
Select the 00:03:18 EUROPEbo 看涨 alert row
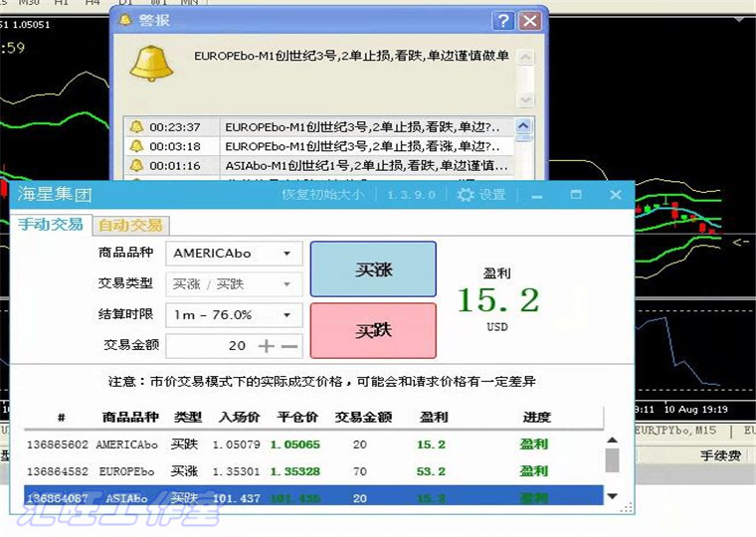[319, 146]
